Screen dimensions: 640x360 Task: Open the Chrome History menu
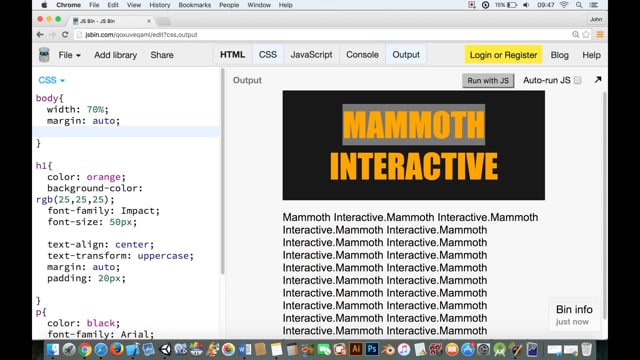pos(159,5)
